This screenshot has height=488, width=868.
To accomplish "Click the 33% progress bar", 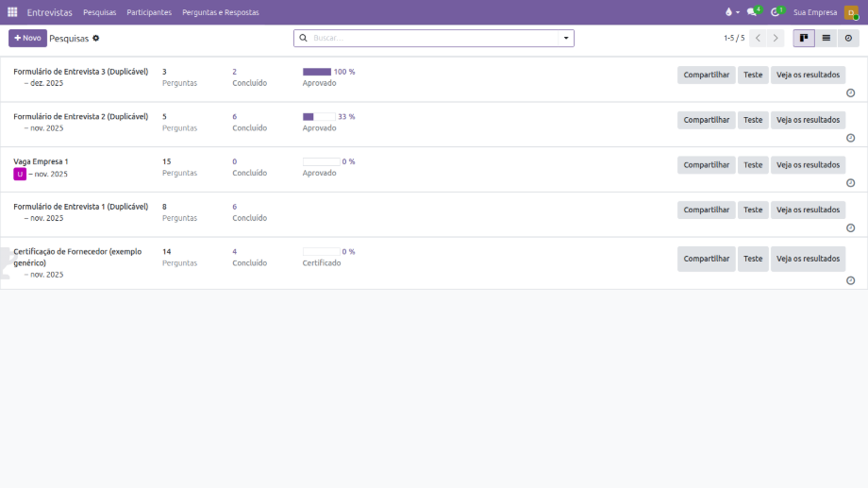I will click(319, 117).
